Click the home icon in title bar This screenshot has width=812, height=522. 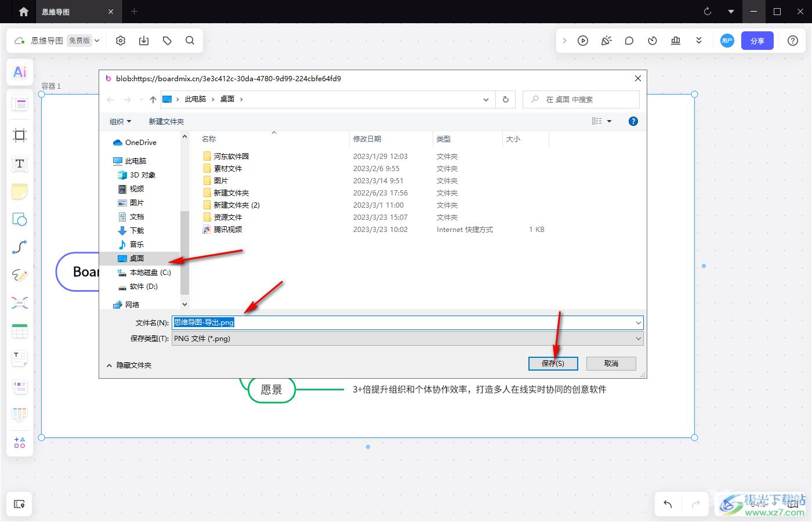click(23, 12)
